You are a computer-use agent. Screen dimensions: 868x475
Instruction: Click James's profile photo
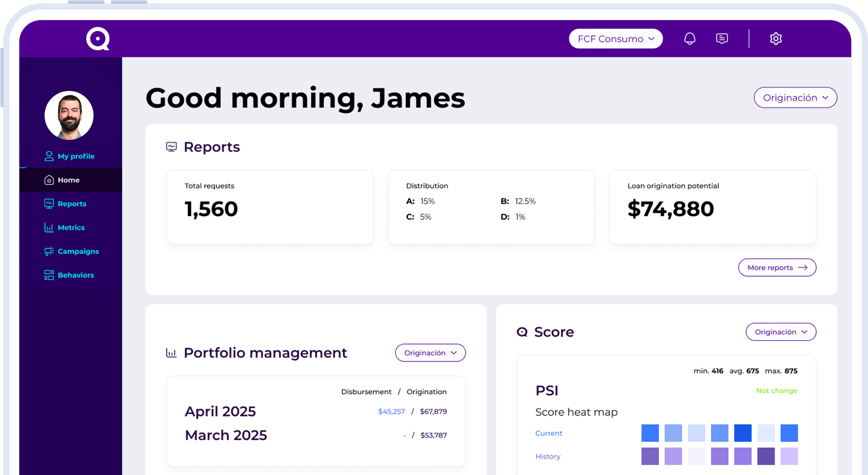pos(69,115)
